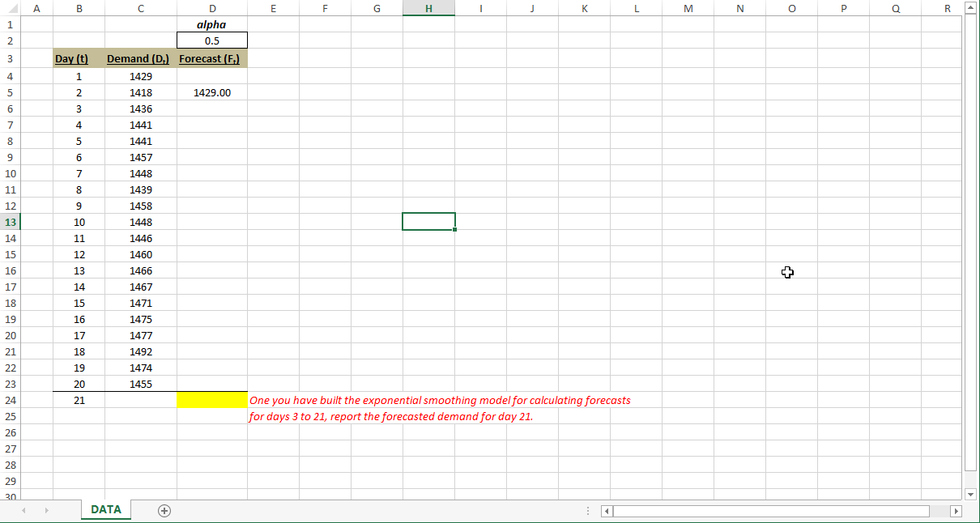Click the vertical scrollbar down arrow
The height and width of the screenshot is (523, 980).
[x=971, y=494]
